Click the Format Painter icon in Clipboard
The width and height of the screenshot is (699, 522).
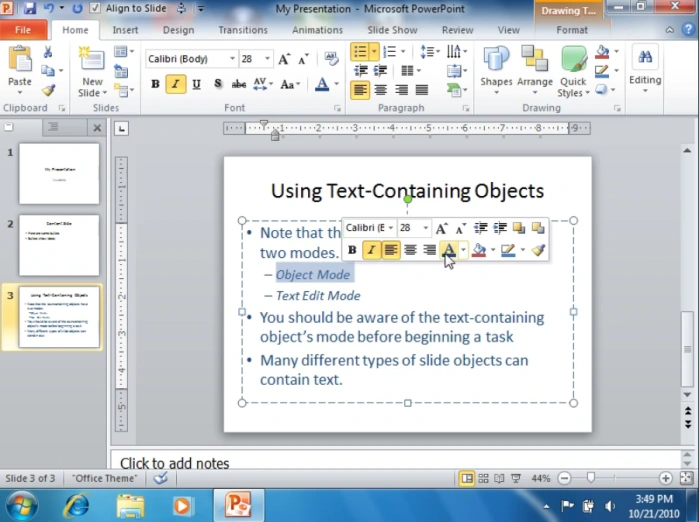pyautogui.click(x=48, y=90)
